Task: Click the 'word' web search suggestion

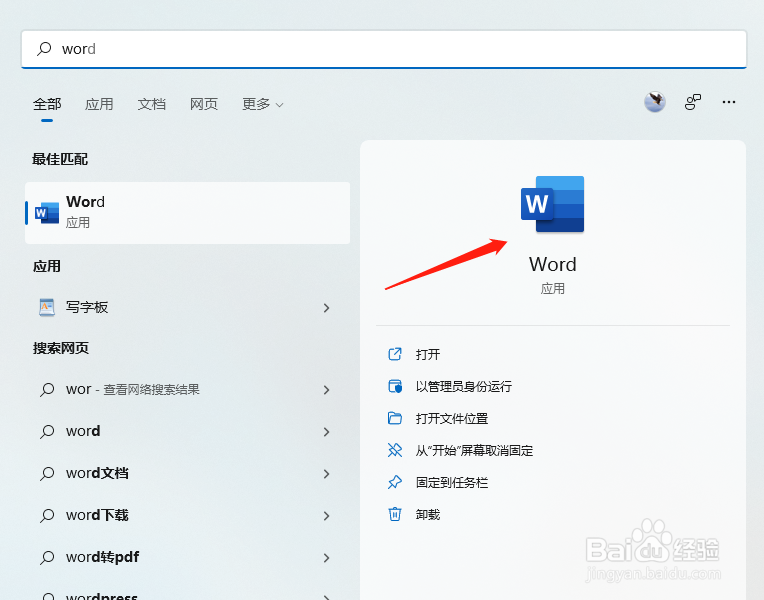Action: [x=188, y=431]
